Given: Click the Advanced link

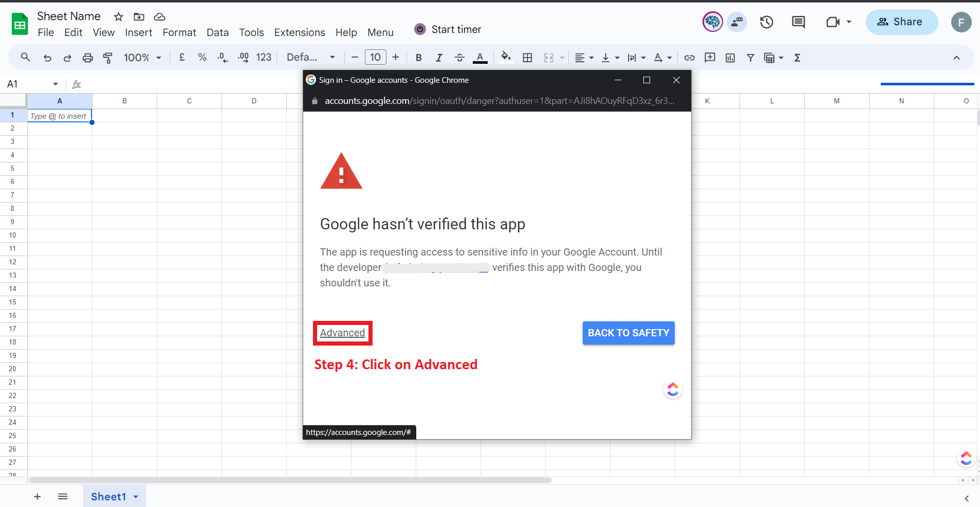Looking at the screenshot, I should tap(342, 333).
